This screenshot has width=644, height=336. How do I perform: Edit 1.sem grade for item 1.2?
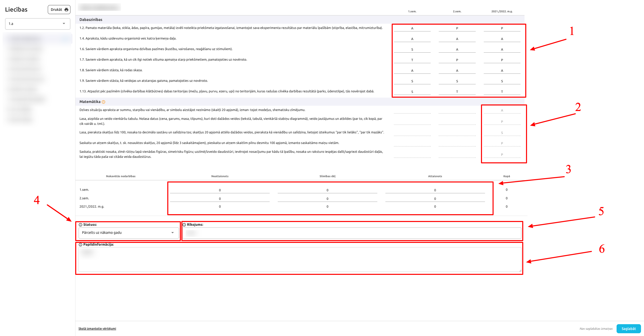pyautogui.click(x=412, y=28)
